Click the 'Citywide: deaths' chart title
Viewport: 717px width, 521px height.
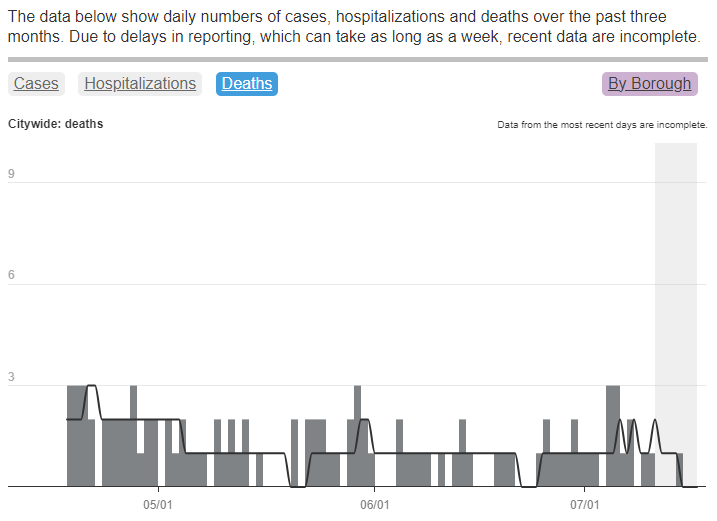(55, 125)
